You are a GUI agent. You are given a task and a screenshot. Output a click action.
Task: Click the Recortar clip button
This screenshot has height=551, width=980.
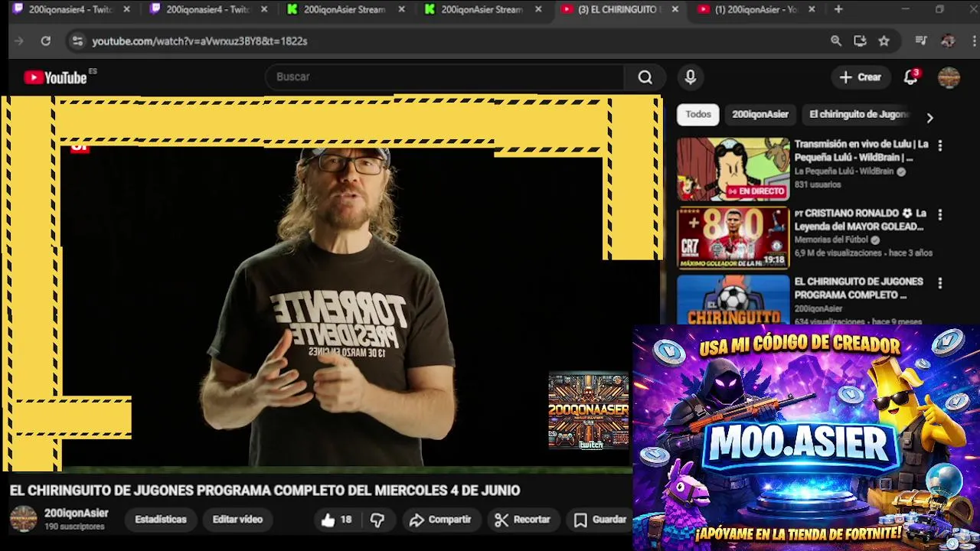(522, 520)
